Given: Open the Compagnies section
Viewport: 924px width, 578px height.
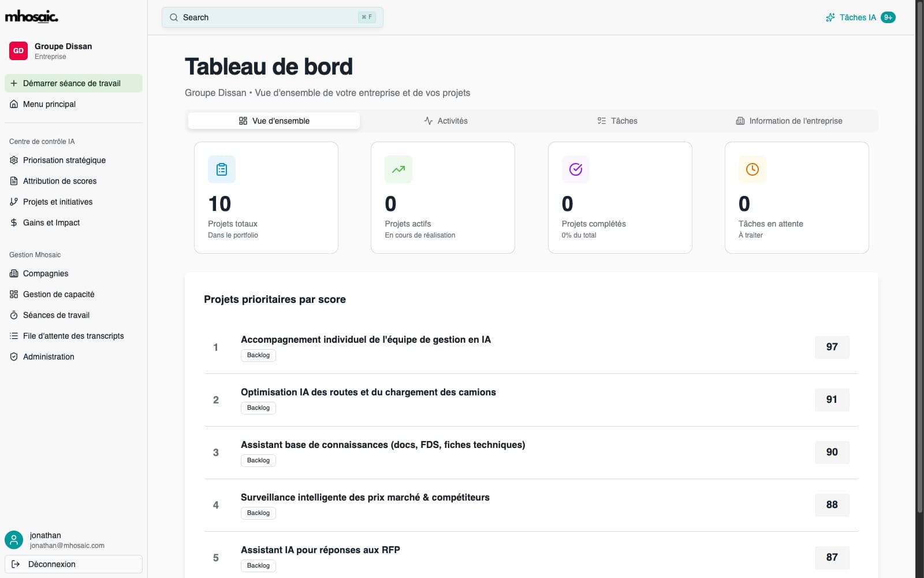Looking at the screenshot, I should tap(44, 273).
